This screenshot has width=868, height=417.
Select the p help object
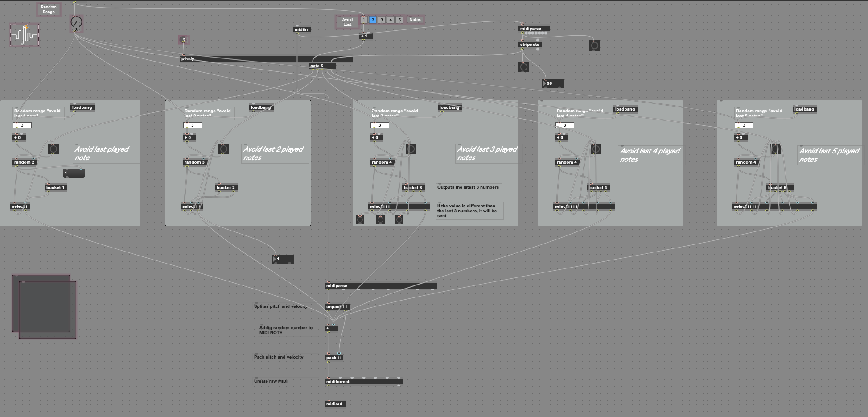(x=267, y=59)
